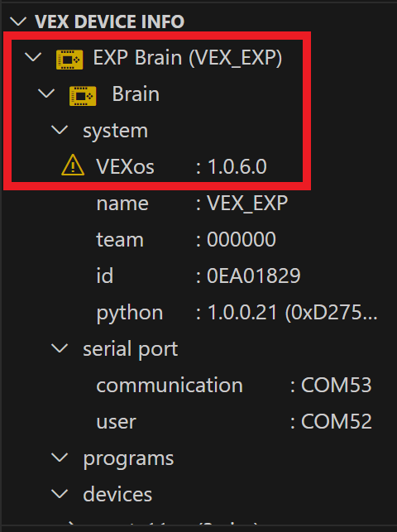Image resolution: width=397 pixels, height=532 pixels.
Task: Collapse the programs group chevron
Action: [60, 458]
